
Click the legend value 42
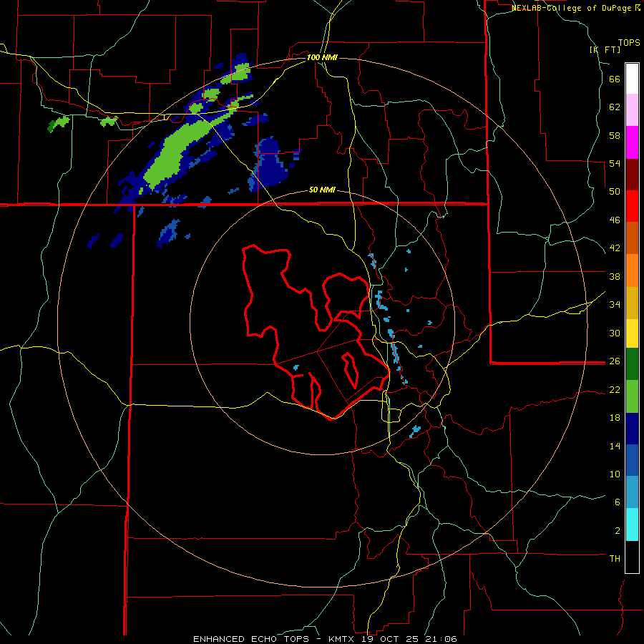(x=615, y=248)
